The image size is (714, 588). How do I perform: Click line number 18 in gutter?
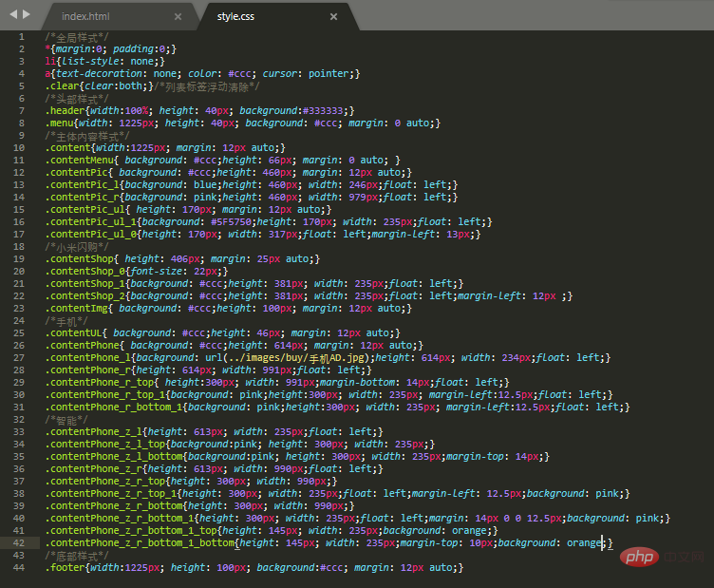pos(19,246)
